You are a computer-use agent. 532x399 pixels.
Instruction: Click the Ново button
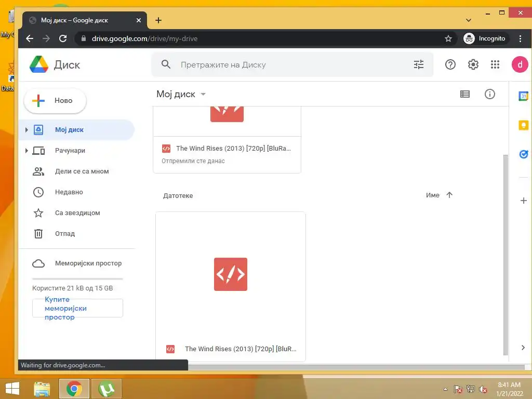55,100
